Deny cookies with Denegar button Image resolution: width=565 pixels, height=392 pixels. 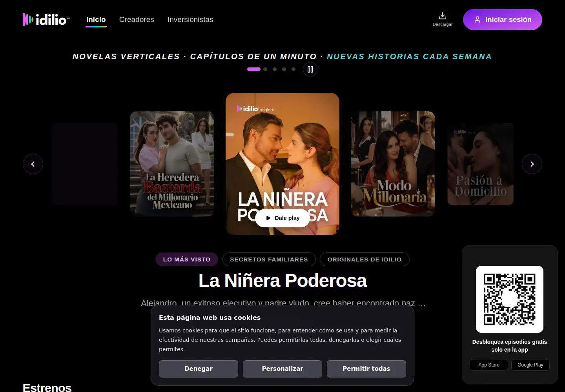tap(199, 369)
